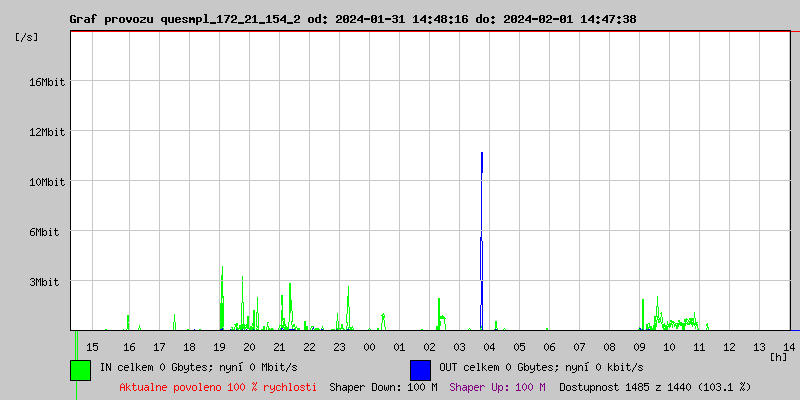This screenshot has height=400, width=800.
Task: Select the 16Mbit y-axis label
Action: click(47, 82)
